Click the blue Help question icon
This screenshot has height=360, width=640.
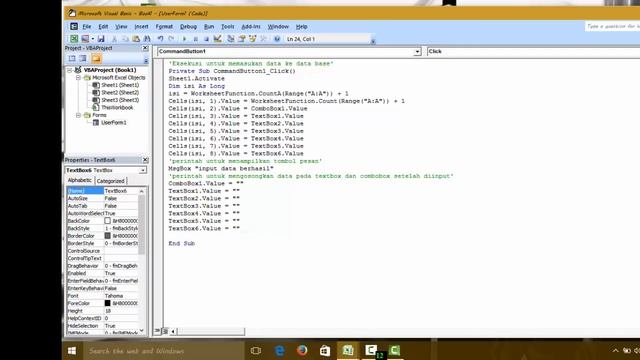(277, 39)
